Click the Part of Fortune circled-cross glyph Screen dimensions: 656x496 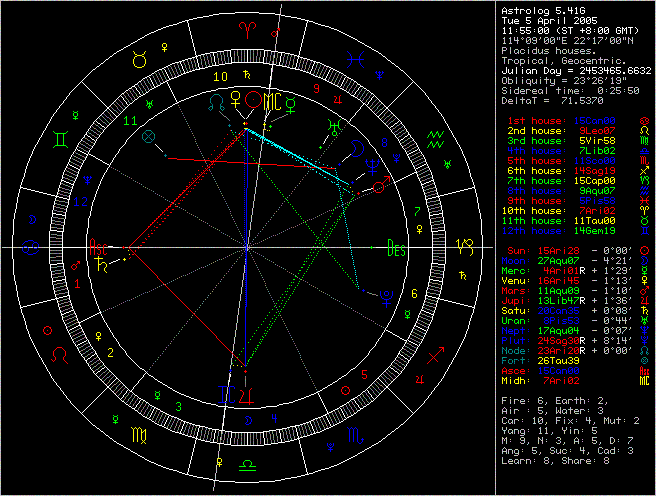149,135
